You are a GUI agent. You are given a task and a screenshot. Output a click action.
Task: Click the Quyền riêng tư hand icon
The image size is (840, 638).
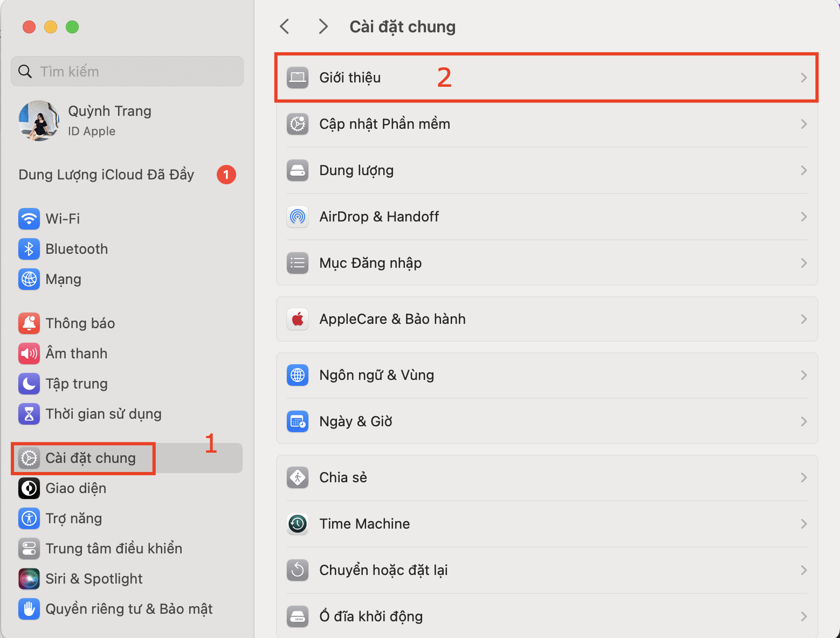pyautogui.click(x=29, y=609)
